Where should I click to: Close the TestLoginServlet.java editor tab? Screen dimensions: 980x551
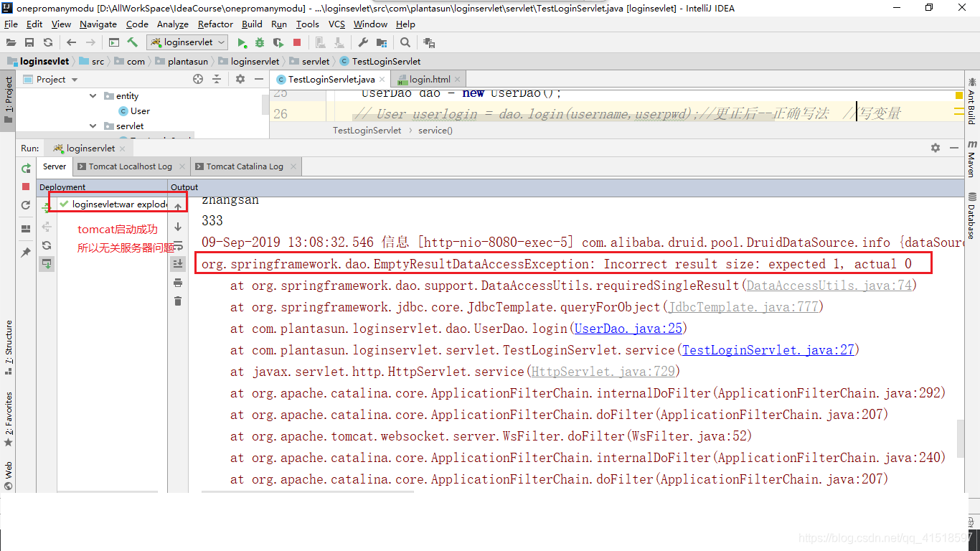point(382,80)
